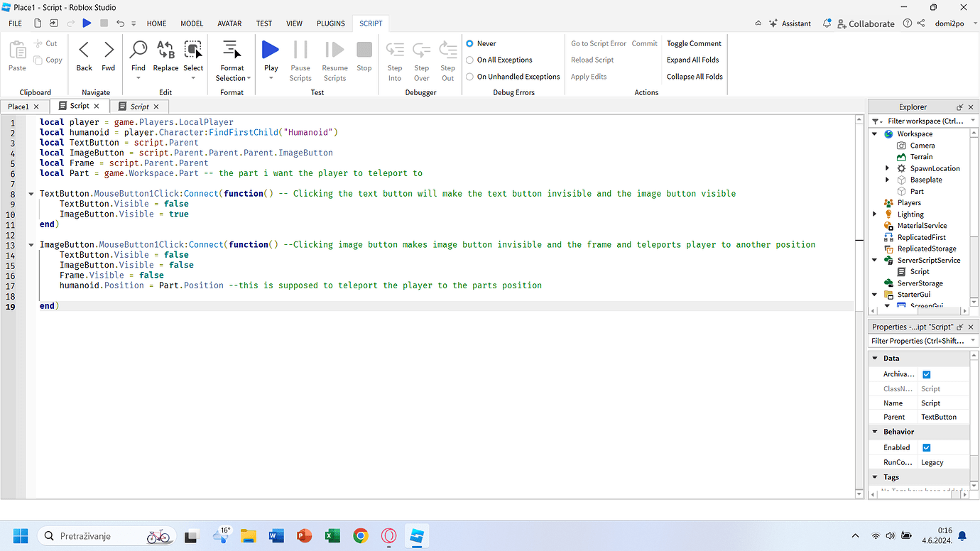
Task: Switch to the MODEL ribbon tab
Action: [x=192, y=23]
